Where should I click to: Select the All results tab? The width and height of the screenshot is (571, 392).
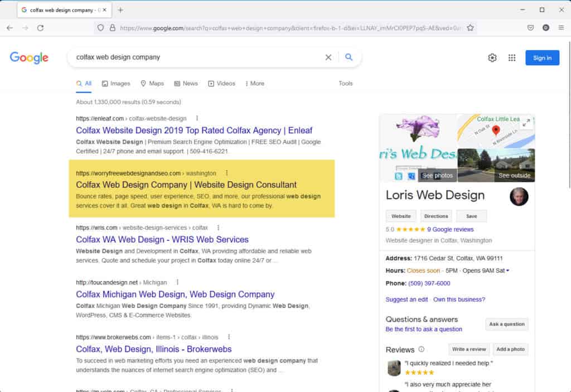(84, 84)
